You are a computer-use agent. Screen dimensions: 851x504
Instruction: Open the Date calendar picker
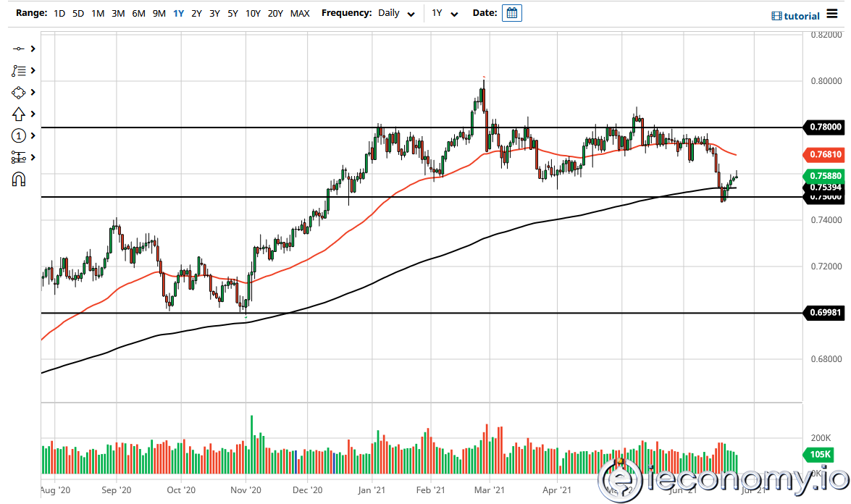512,12
